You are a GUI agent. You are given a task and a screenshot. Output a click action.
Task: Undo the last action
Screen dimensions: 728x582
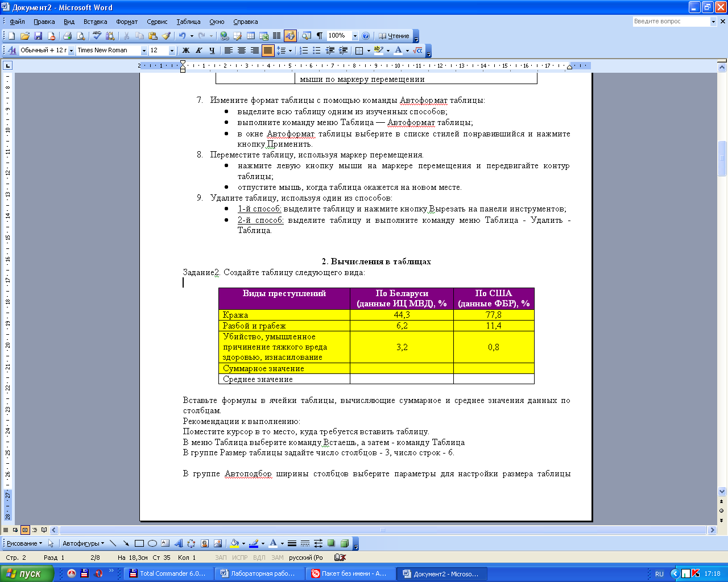coord(182,36)
